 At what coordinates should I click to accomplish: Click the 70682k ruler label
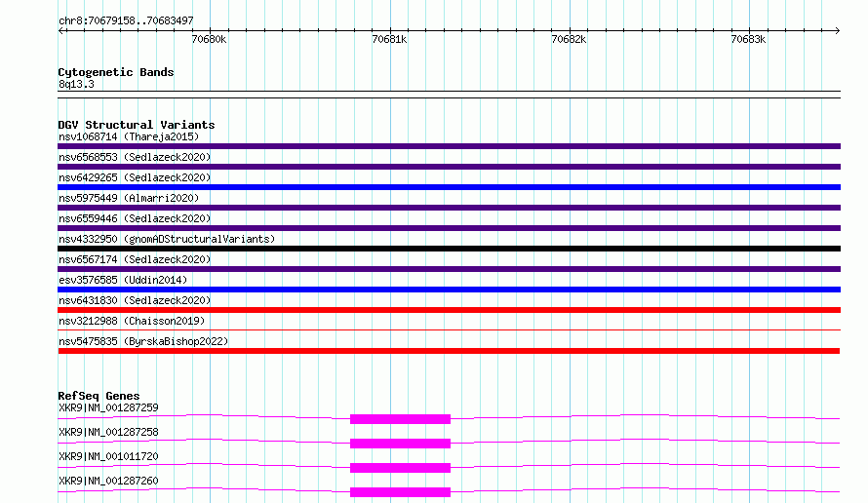[569, 39]
